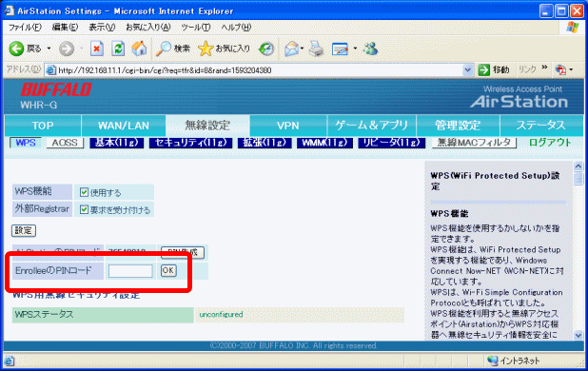588x371 pixels.
Task: Click the History clock icon
Action: pos(266,49)
